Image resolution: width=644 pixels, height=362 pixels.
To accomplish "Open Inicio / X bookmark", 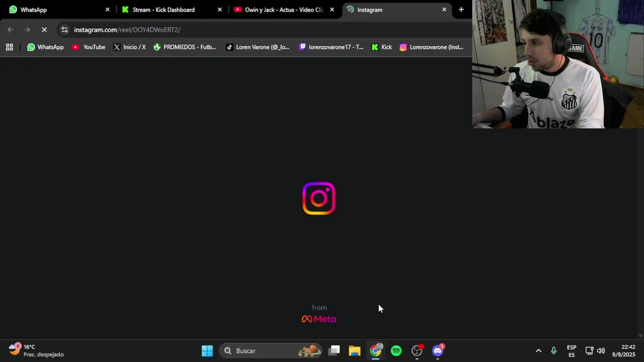I will coord(129,47).
